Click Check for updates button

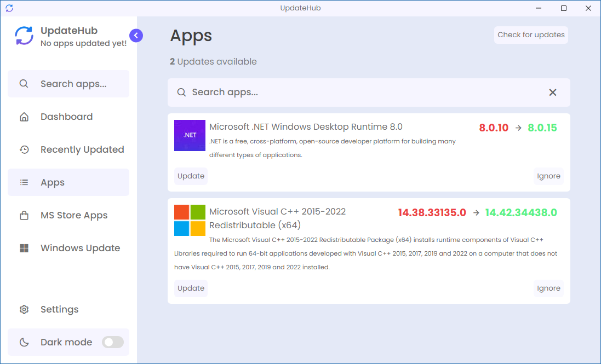click(531, 35)
